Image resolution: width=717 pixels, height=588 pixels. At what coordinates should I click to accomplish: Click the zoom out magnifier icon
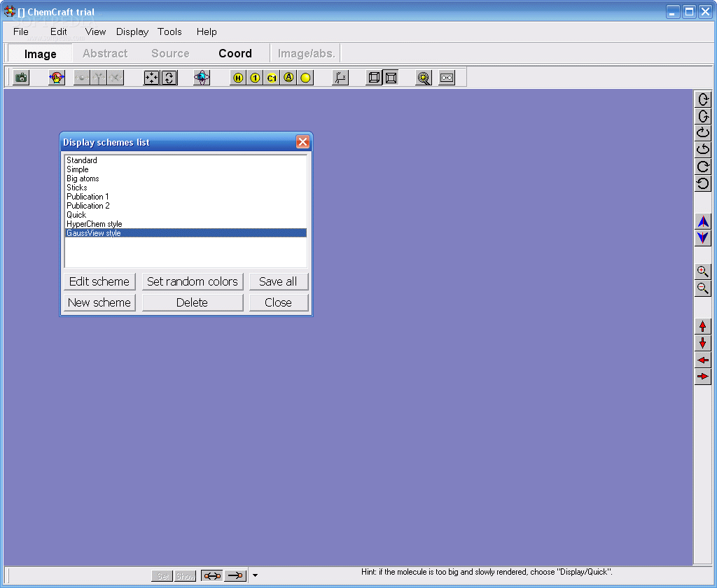pyautogui.click(x=703, y=288)
